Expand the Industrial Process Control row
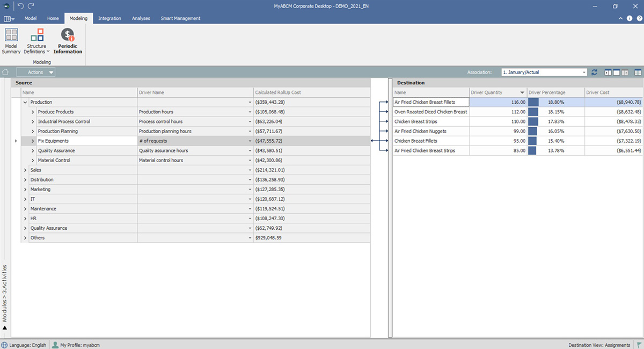The height and width of the screenshot is (349, 644). pos(33,121)
